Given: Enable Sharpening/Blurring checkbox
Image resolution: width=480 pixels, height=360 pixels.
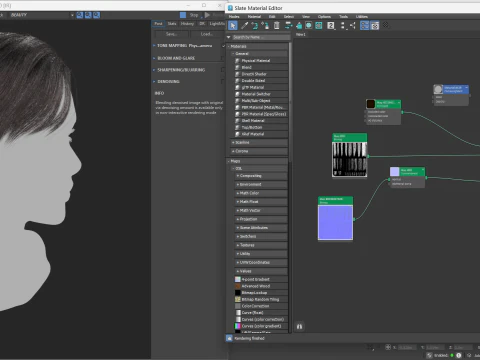Looking at the screenshot, I should (223, 70).
